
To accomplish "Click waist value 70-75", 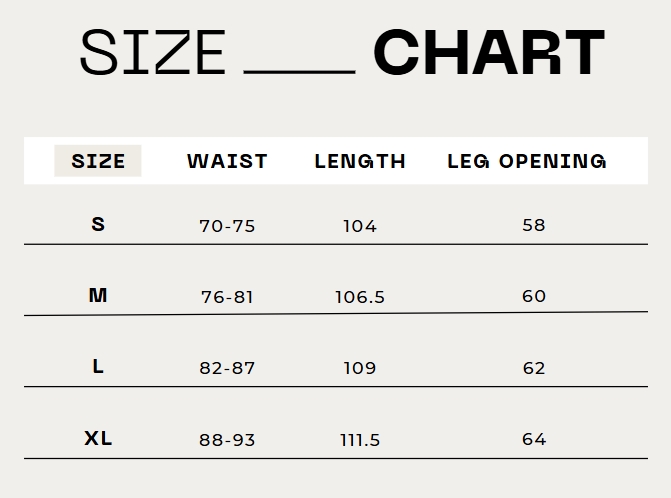I will tap(227, 226).
